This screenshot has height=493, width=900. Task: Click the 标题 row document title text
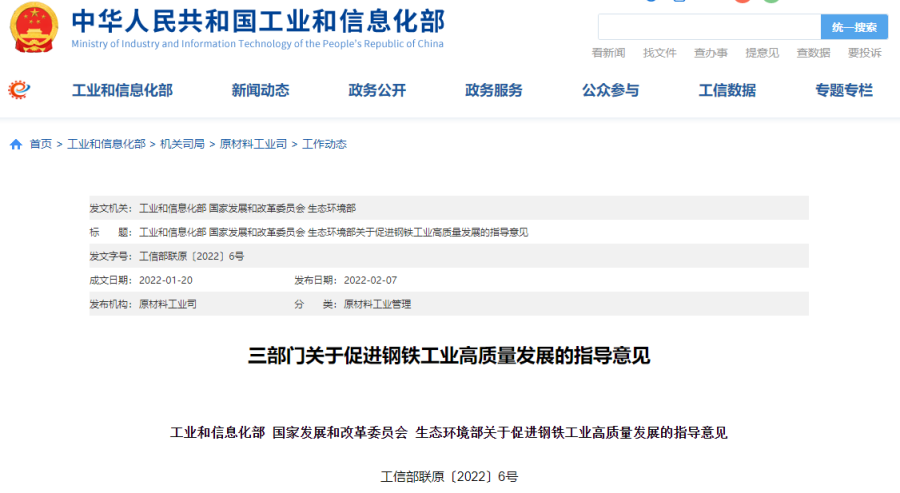point(333,232)
